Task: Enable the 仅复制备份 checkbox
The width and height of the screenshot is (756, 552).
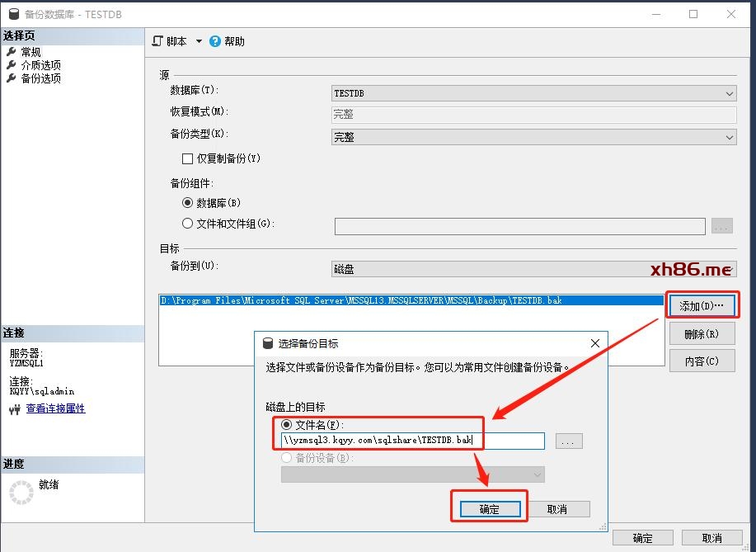Action: 187,158
